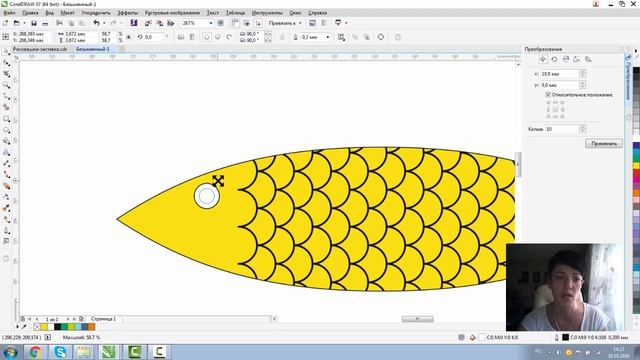
Task: Click the orange swatch in document palette
Action: [92, 327]
